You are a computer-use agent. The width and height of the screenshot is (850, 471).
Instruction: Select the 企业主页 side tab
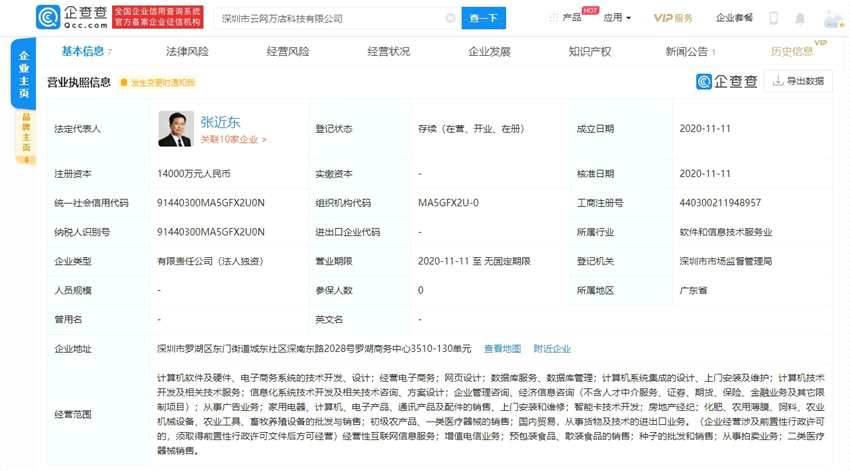[24, 74]
